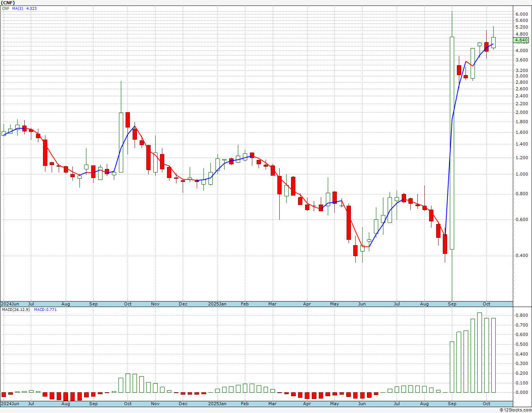532x413 pixels.
Task: Click Nov on the MACD panel time axis
Action: coord(155,404)
